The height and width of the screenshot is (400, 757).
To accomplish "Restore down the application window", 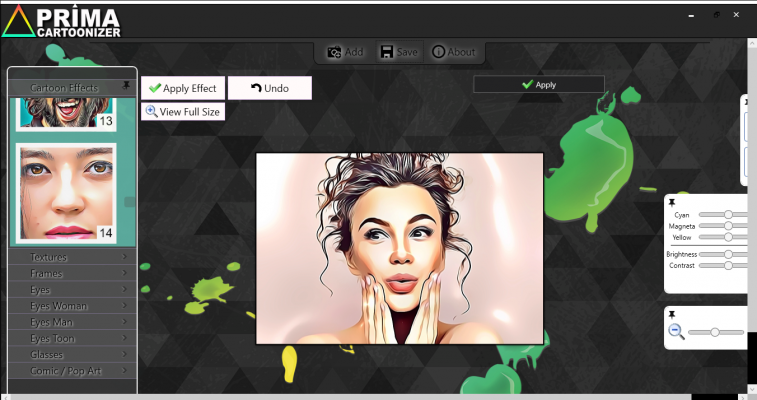I will tap(716, 15).
